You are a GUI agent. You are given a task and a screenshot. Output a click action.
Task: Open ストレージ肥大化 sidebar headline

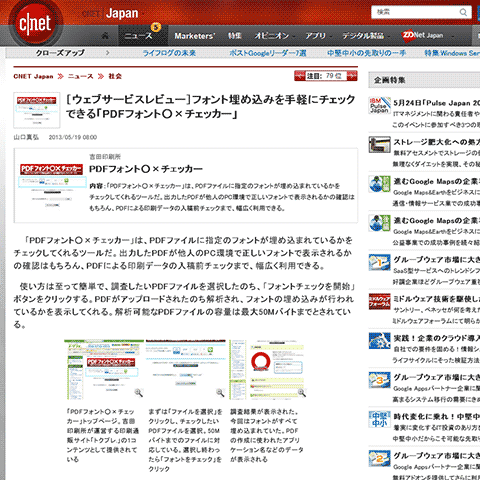437,142
